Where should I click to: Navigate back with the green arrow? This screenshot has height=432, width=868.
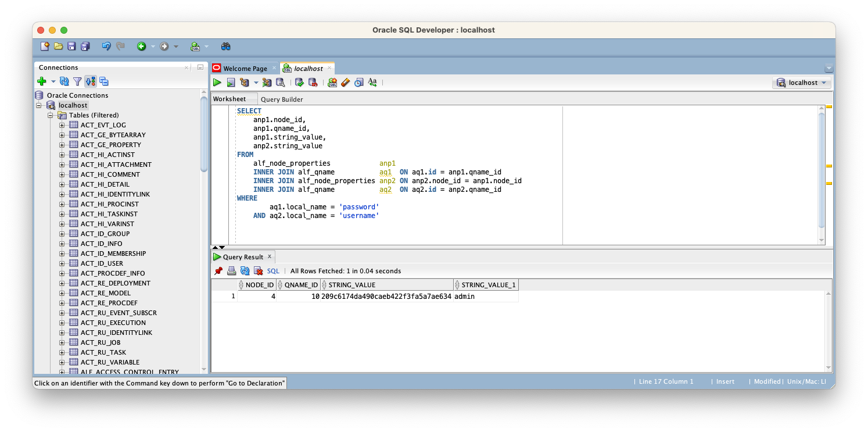tap(141, 46)
